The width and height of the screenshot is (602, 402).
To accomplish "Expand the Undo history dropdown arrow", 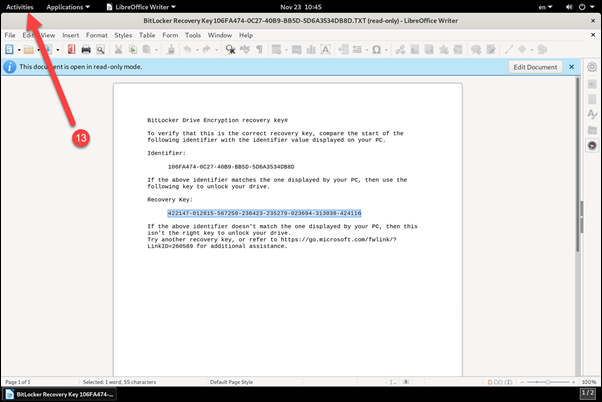I will (197, 50).
